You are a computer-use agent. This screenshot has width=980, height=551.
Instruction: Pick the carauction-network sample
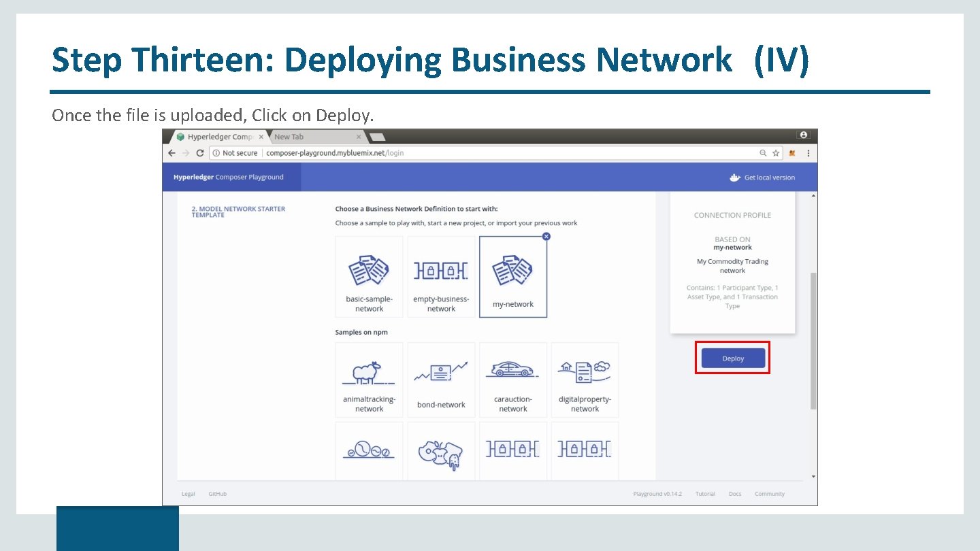(x=513, y=380)
